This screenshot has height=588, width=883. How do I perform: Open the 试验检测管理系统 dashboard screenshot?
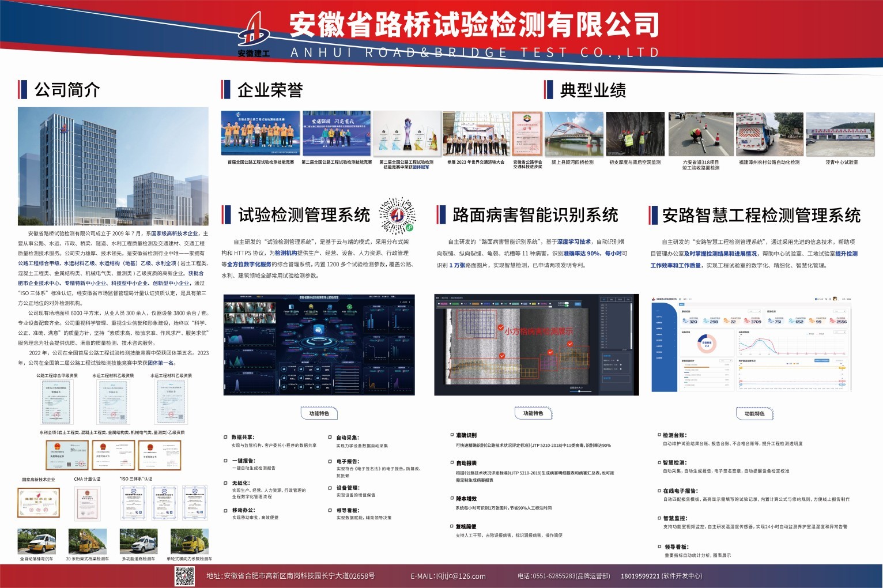pos(319,345)
